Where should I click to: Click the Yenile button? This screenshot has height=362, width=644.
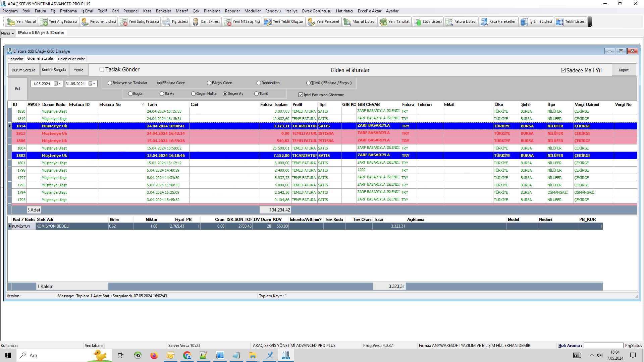coord(78,70)
